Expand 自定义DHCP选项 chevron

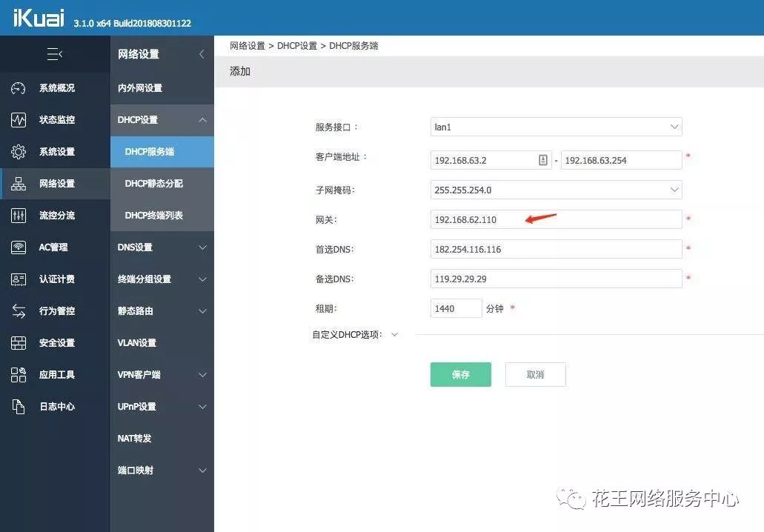pyautogui.click(x=395, y=335)
